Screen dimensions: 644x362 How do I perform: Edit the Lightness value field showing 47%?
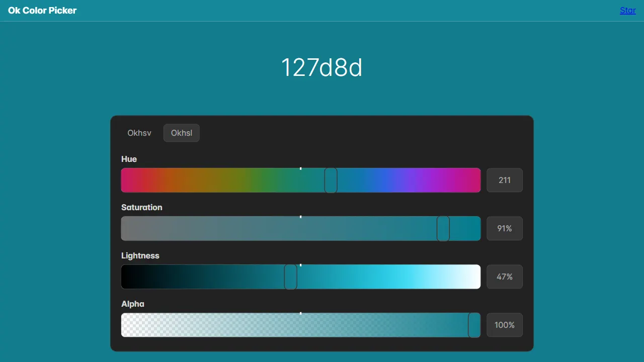point(505,277)
